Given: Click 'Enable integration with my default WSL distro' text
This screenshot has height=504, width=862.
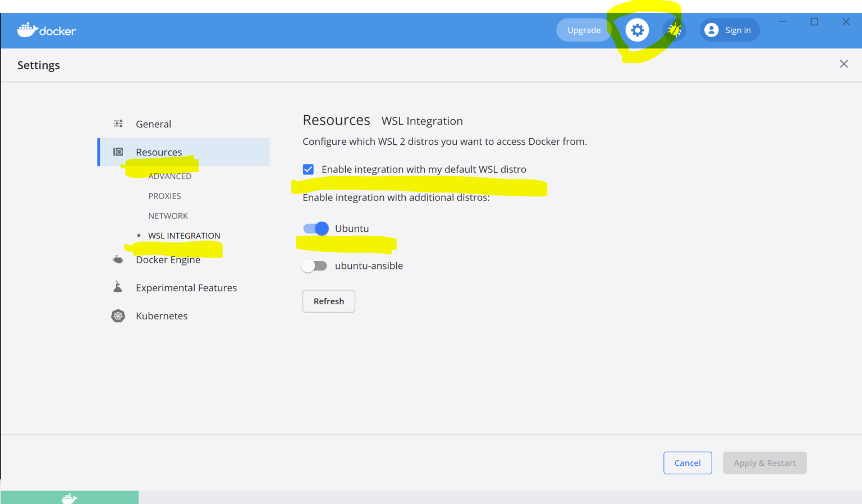Looking at the screenshot, I should [x=424, y=169].
